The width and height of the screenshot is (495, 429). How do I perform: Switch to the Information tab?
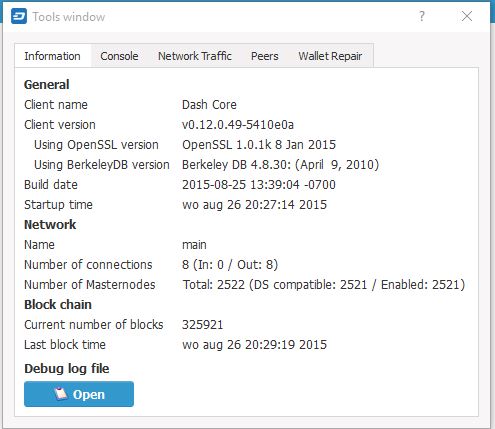(53, 56)
